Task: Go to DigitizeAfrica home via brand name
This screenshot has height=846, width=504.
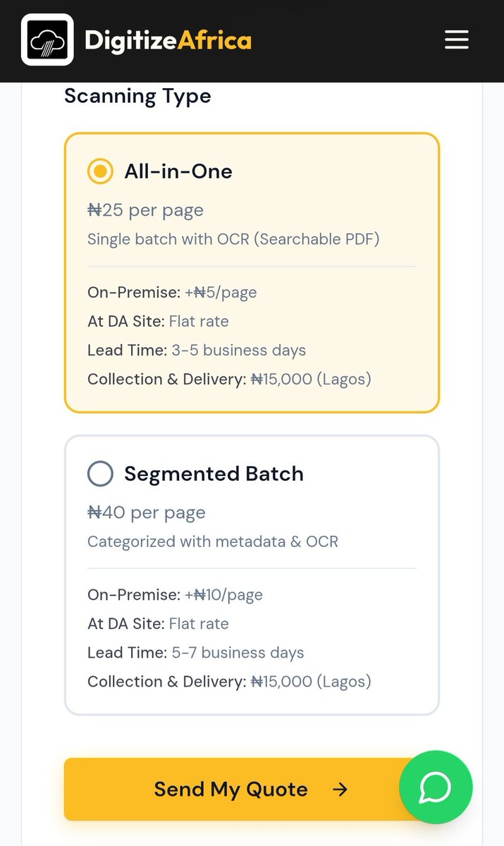Action: pyautogui.click(x=168, y=40)
